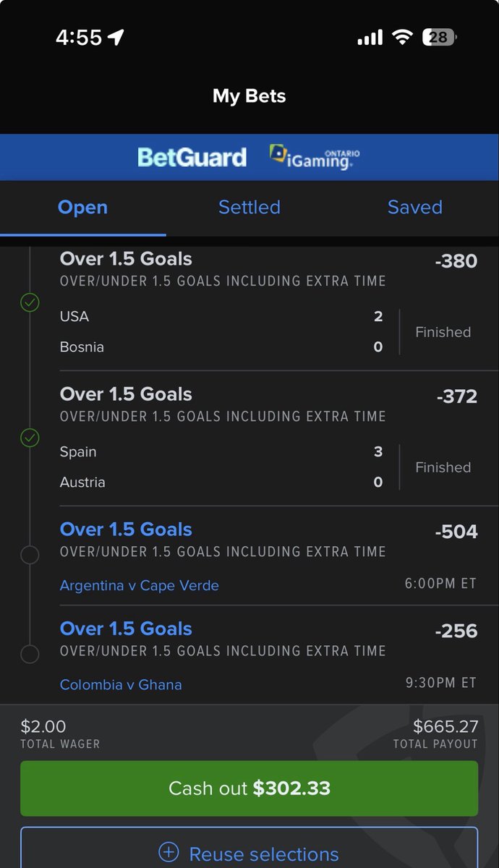Tap the empty circle beside Colombia leg

pyautogui.click(x=30, y=655)
